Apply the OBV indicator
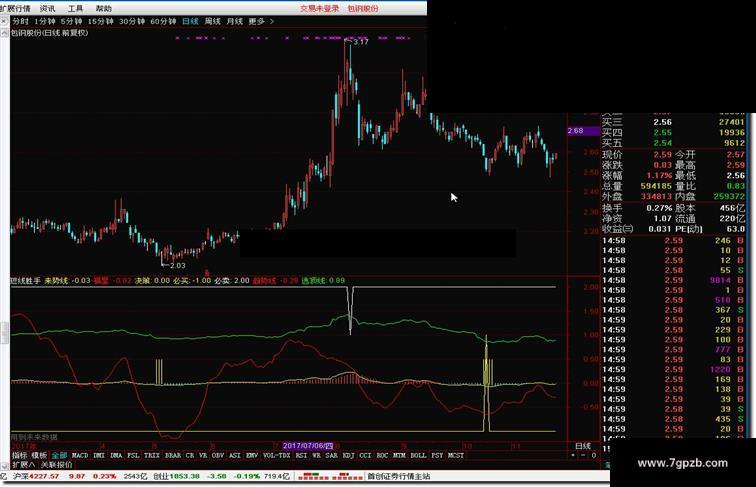756x487 pixels. tap(218, 455)
